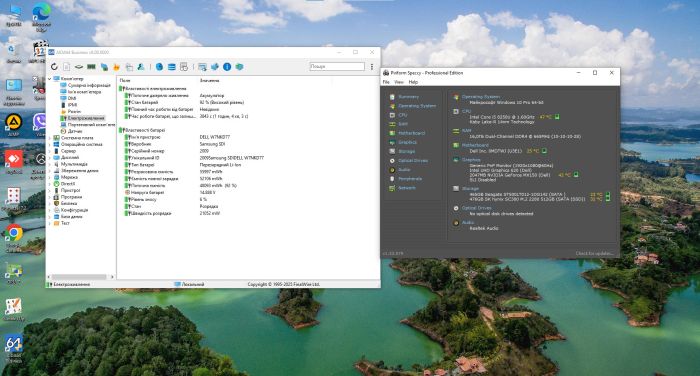This screenshot has height=376, width=700.
Task: Click the user with wrench icon in AIDA64 toolbar
Action: click(141, 67)
